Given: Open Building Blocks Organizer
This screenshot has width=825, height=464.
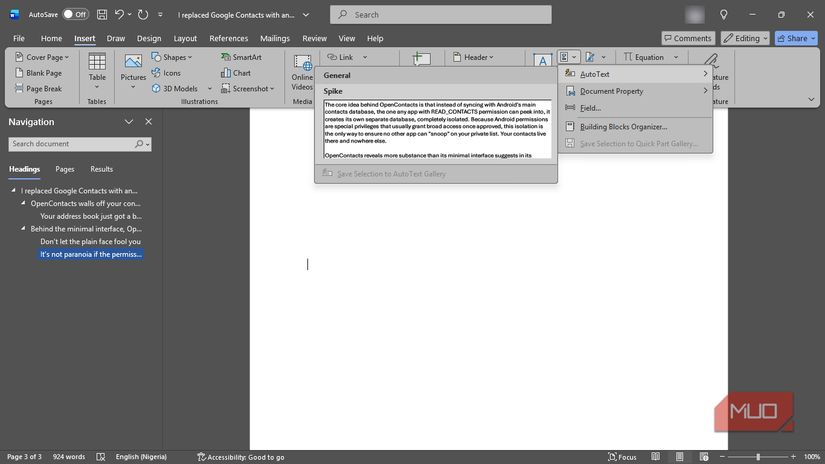Looking at the screenshot, I should (x=636, y=127).
